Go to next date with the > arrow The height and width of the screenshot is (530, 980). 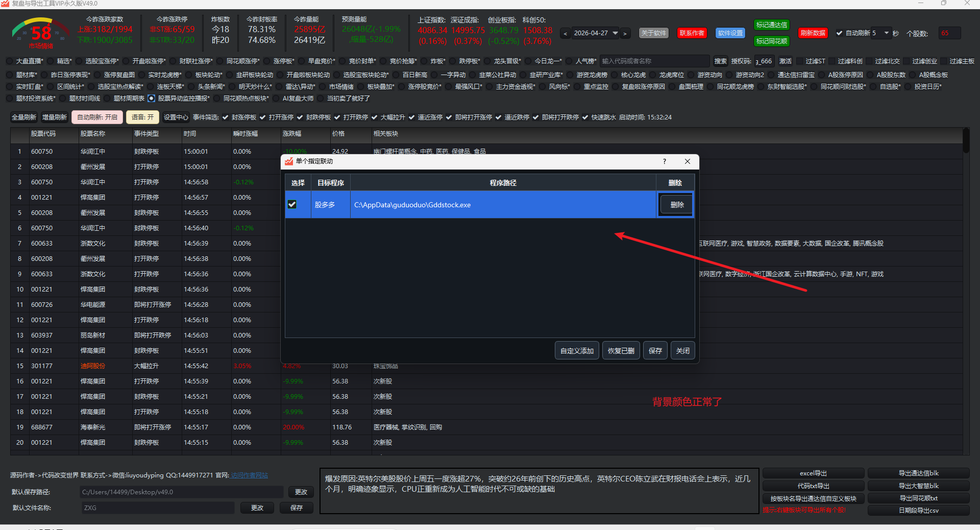tap(625, 34)
